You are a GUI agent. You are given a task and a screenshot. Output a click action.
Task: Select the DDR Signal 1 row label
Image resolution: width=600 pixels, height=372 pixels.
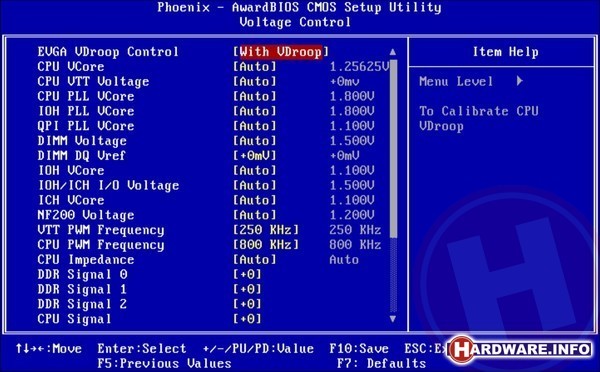82,290
